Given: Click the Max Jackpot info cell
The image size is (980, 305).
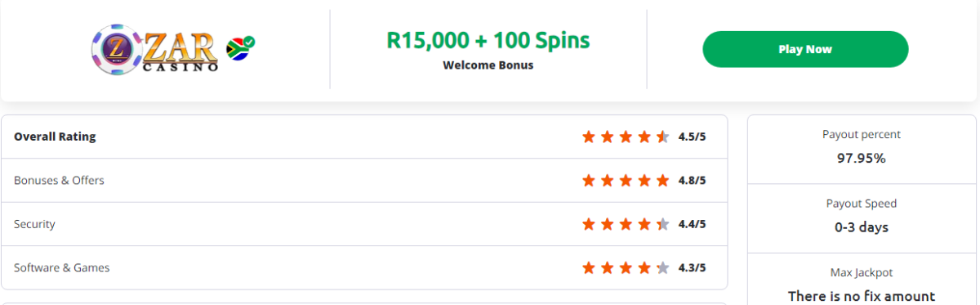Looking at the screenshot, I should pyautogui.click(x=862, y=280).
